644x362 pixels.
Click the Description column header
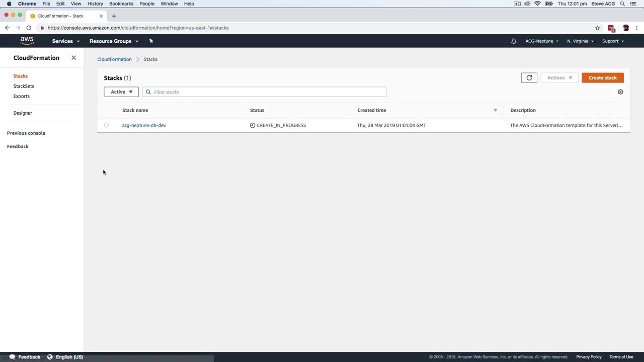click(523, 110)
